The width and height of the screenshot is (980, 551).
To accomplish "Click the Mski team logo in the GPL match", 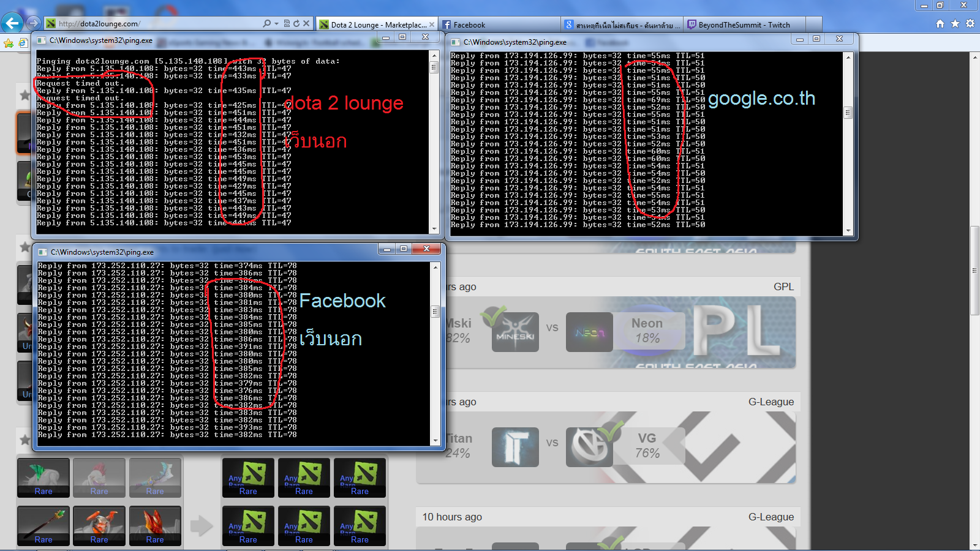I will (x=515, y=332).
